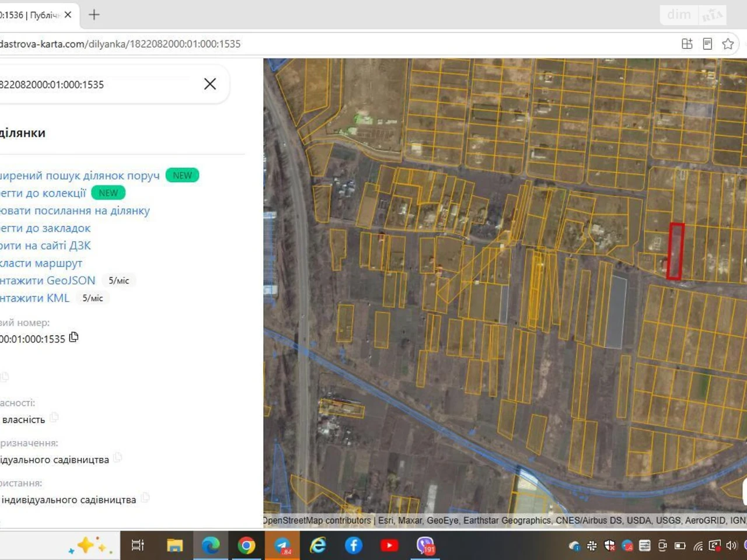Open the extended nearby parcels search link
This screenshot has width=747, height=560.
[79, 176]
